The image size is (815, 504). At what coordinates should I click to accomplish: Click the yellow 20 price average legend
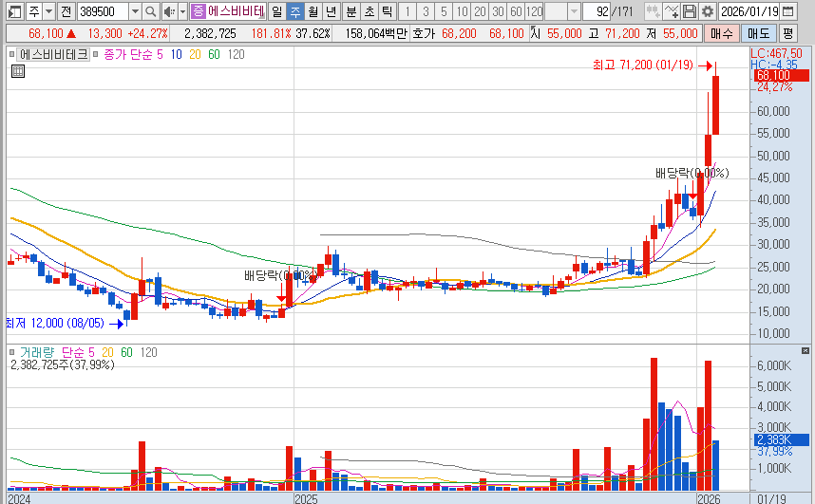(195, 54)
